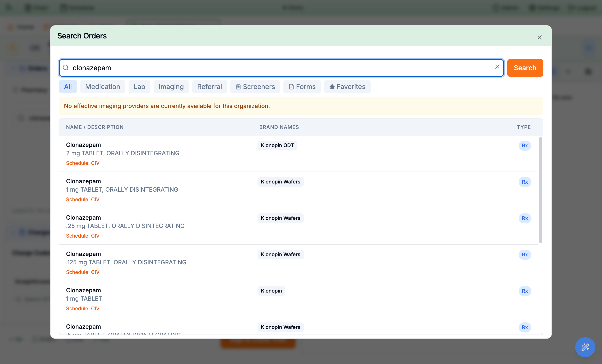The width and height of the screenshot is (602, 364).
Task: Switch to the Imaging filter tab
Action: click(x=171, y=87)
